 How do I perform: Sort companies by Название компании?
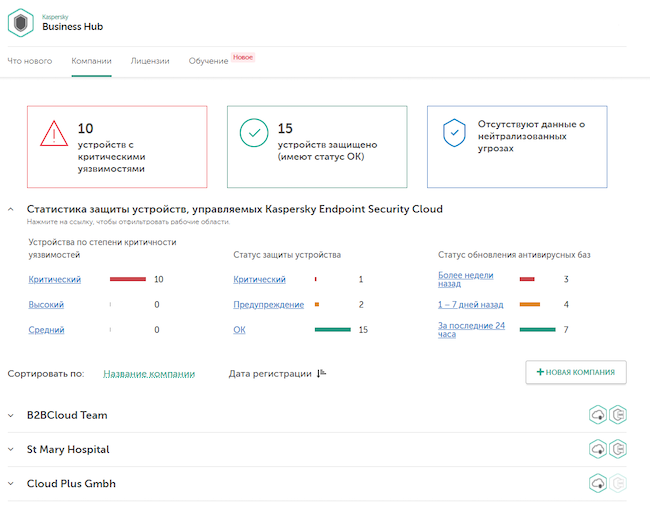tap(149, 374)
